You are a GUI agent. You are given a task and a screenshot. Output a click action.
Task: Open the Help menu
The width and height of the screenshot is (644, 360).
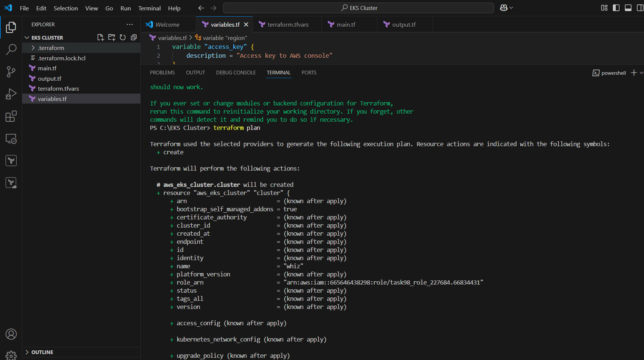(174, 8)
